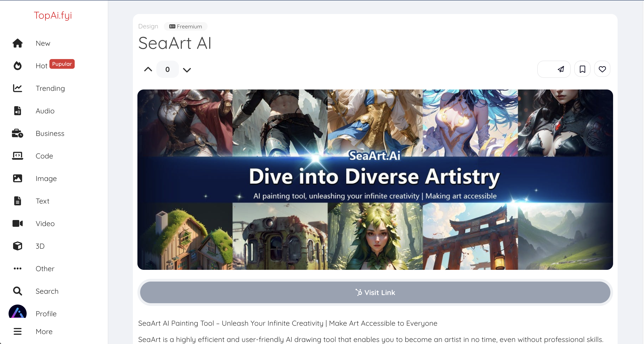Upvote SeaArt AI with the up chevron
This screenshot has width=644, height=344.
click(148, 69)
